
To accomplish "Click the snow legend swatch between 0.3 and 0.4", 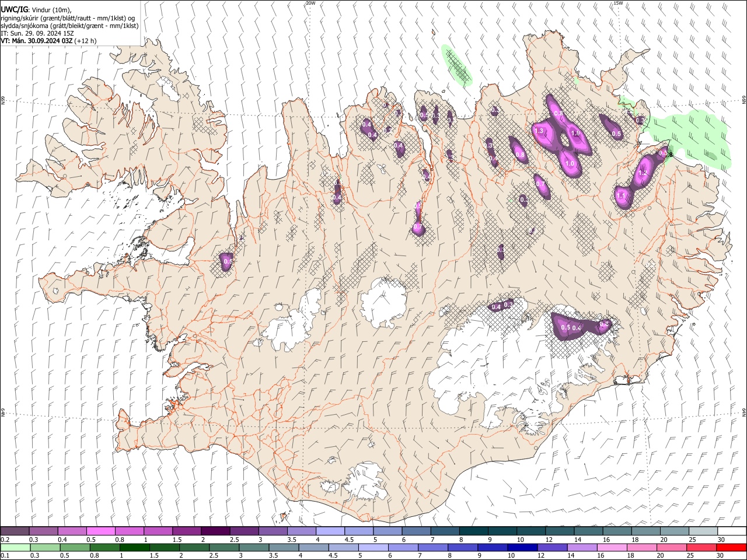I will click(x=44, y=531).
